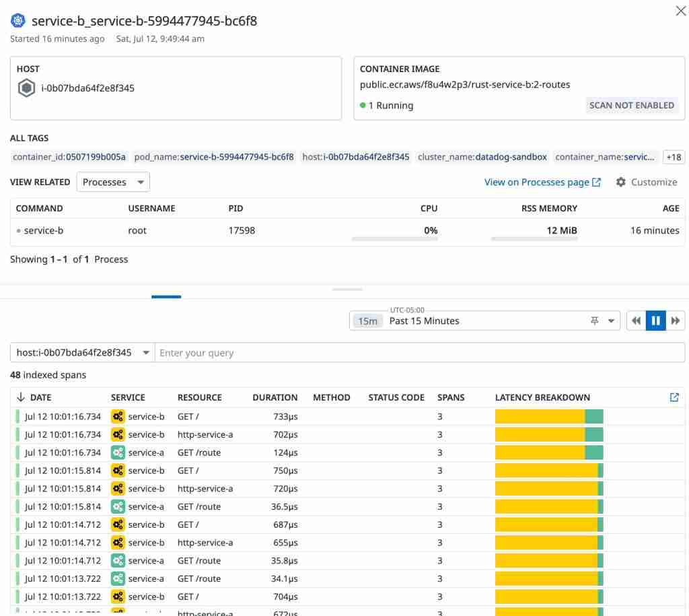689x616 pixels.
Task: Step time range backward
Action: (636, 321)
